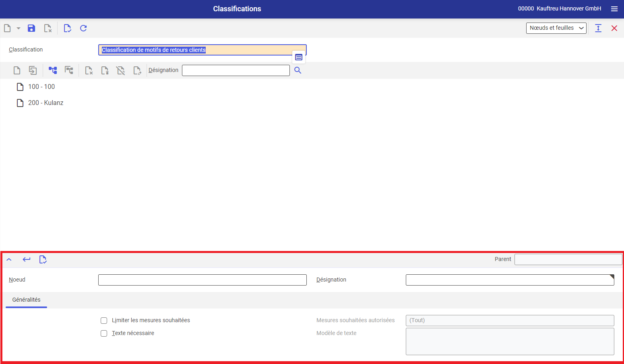Click in the Désignation field of the detail panel
The height and width of the screenshot is (364, 624).
click(510, 280)
